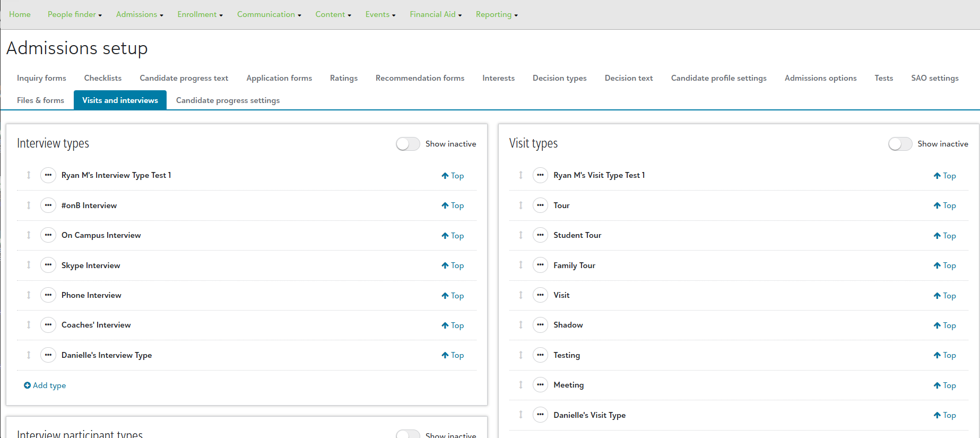This screenshot has width=980, height=438.
Task: Go to the Home page
Action: [x=20, y=14]
